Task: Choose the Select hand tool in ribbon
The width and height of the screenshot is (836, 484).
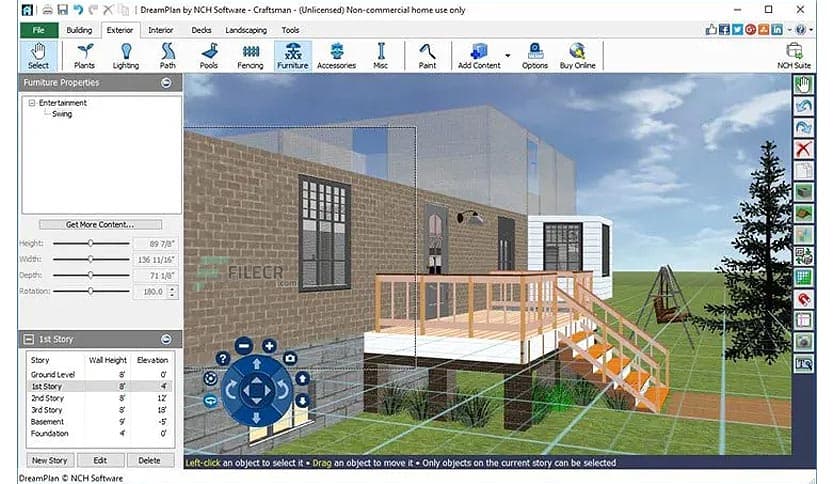Action: [x=38, y=56]
